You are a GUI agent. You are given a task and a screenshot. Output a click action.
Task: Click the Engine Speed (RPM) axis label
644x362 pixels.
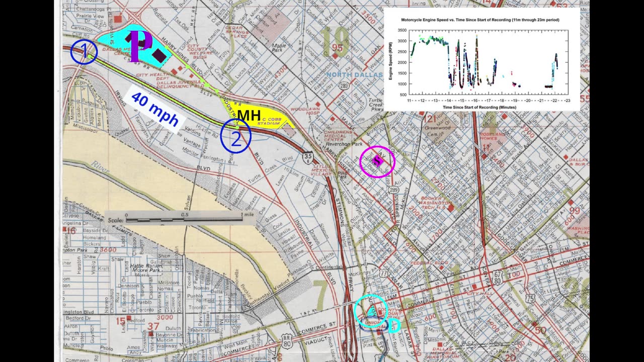click(x=390, y=61)
